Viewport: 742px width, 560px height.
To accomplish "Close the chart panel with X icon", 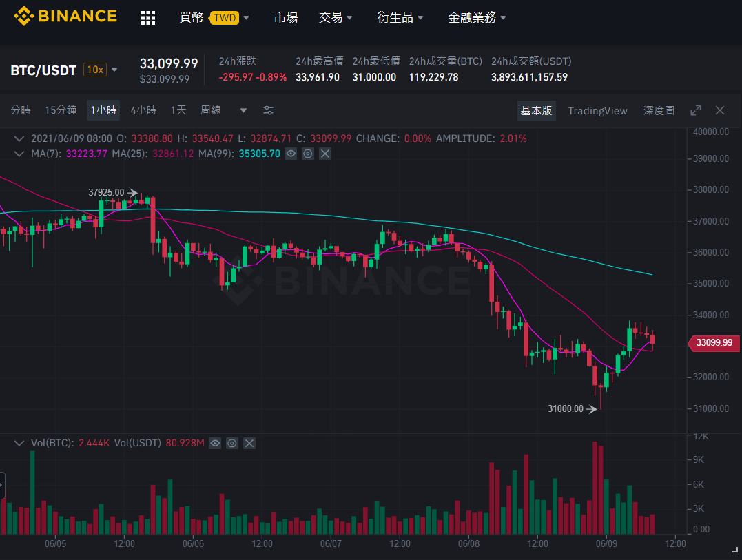I will (x=720, y=110).
